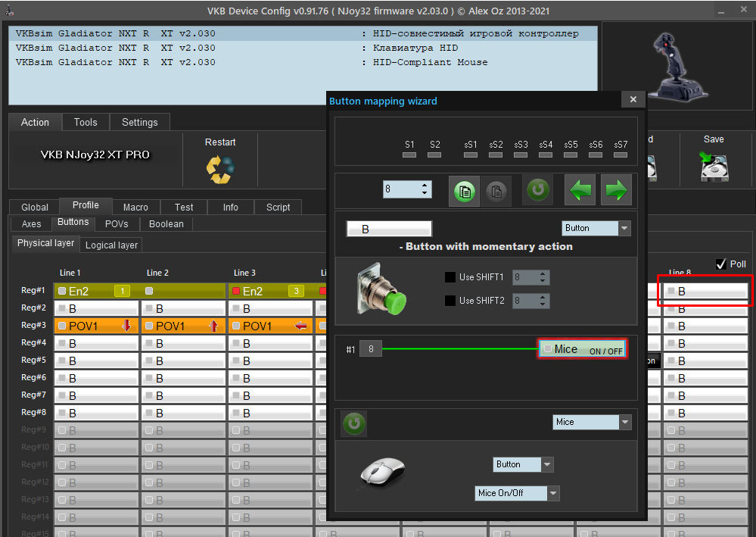The width and height of the screenshot is (756, 537).
Task: Toggle the sS1 sub-shift indicator
Action: (471, 155)
